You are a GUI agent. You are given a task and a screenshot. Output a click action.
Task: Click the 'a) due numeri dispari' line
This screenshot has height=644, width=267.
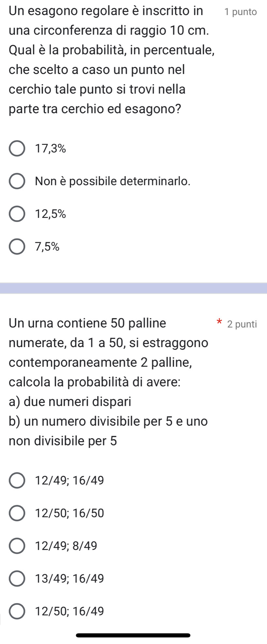[70, 402]
